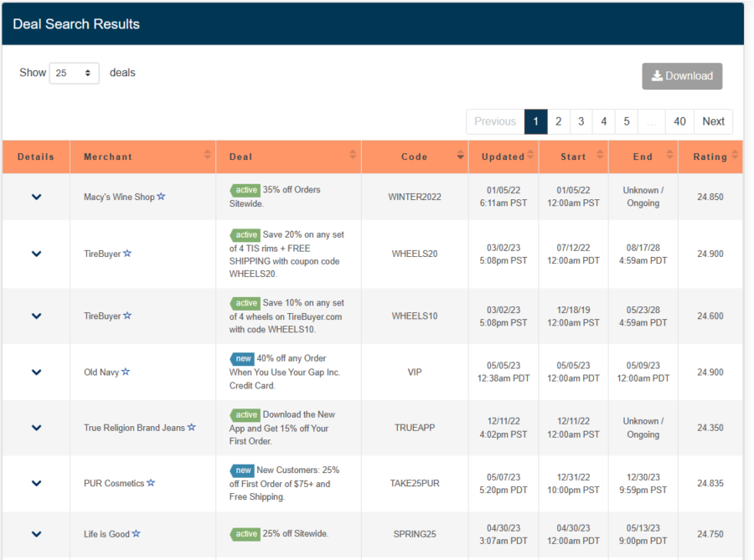Expand the Life is Good deal details
This screenshot has width=754, height=560.
[x=36, y=533]
